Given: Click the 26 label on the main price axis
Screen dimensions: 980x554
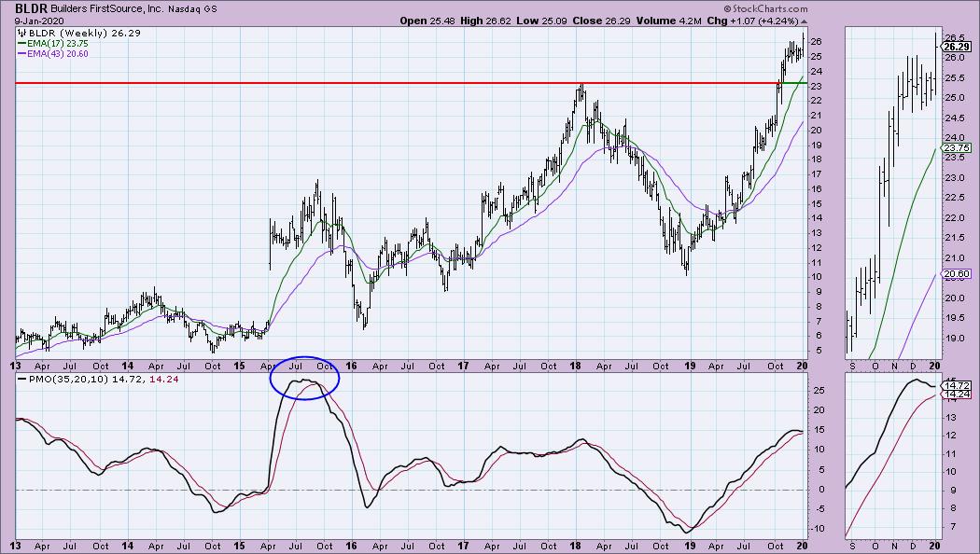Looking at the screenshot, I should [817, 42].
